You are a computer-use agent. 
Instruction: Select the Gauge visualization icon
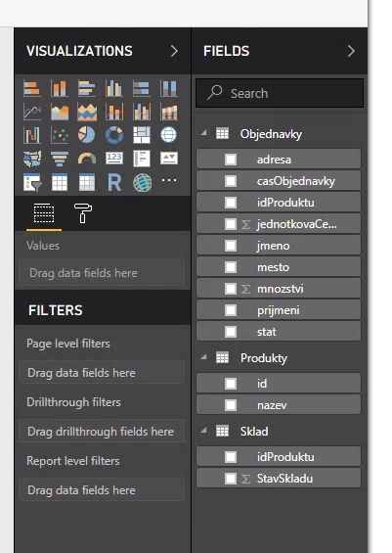pyautogui.click(x=87, y=159)
